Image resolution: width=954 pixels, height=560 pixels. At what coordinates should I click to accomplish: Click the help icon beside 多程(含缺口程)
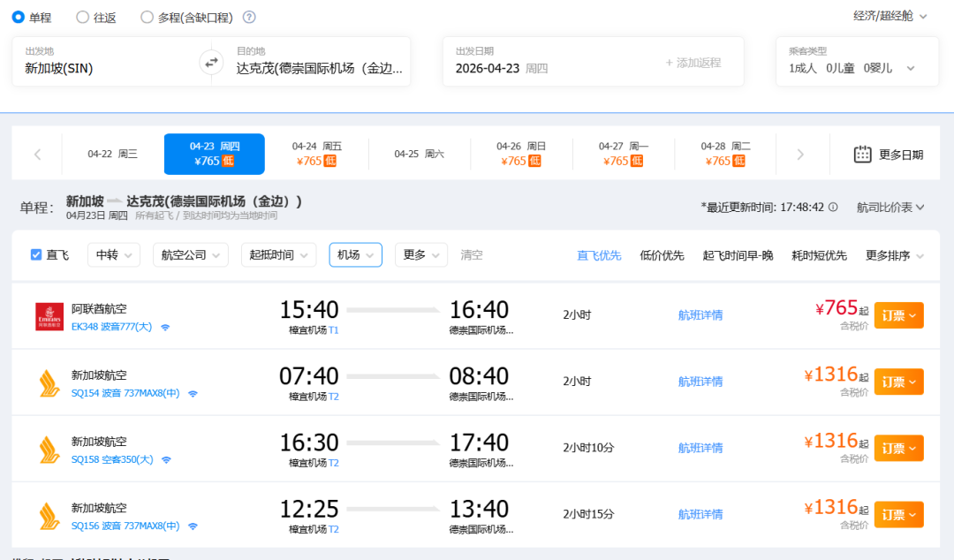click(249, 17)
